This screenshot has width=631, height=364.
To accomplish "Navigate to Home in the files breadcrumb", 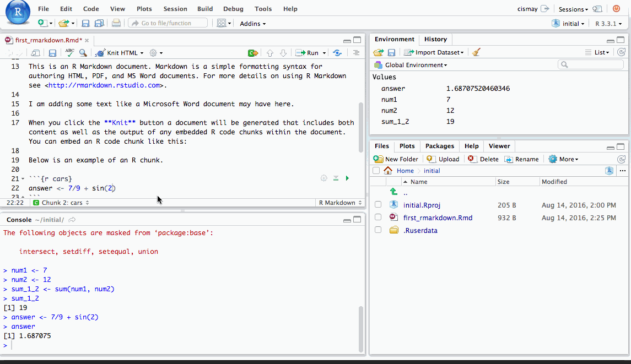I will (x=405, y=171).
